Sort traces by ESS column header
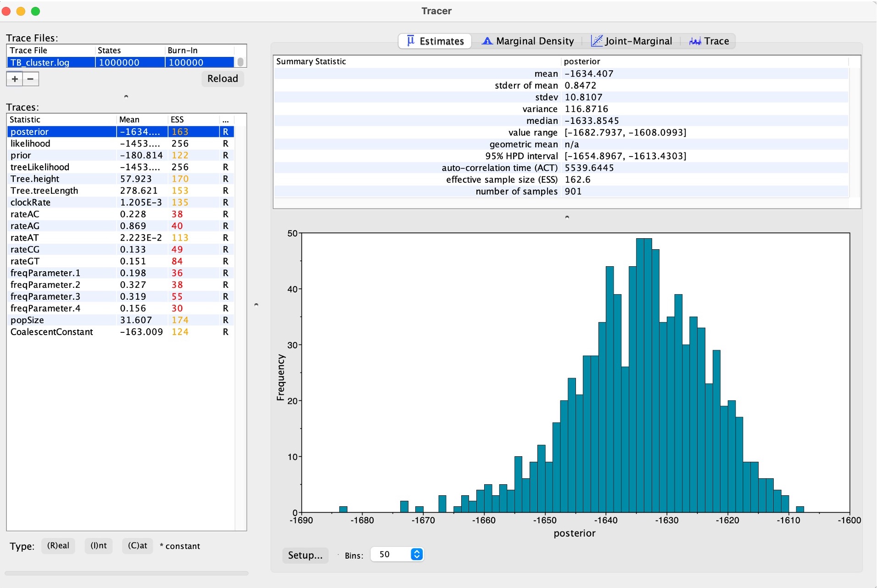 pos(177,120)
